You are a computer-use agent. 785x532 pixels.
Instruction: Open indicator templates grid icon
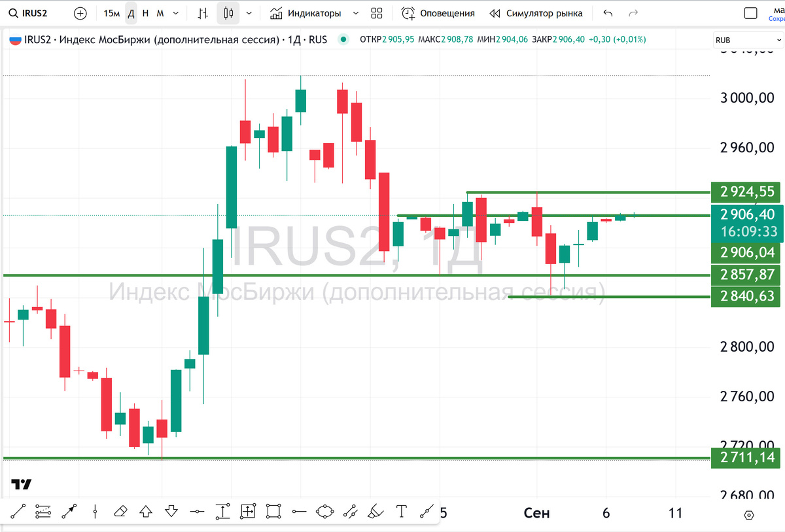point(376,13)
